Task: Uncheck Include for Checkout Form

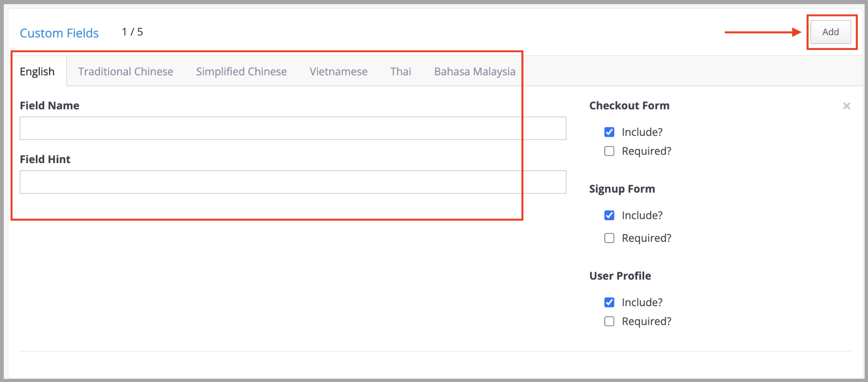Action: (x=609, y=132)
